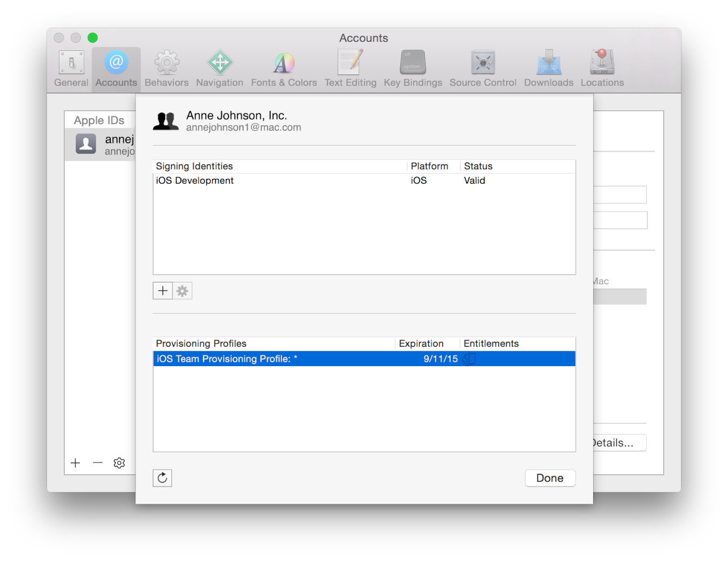The width and height of the screenshot is (728, 561).
Task: Open the account actions gear below Apple IDs
Action: [x=119, y=463]
